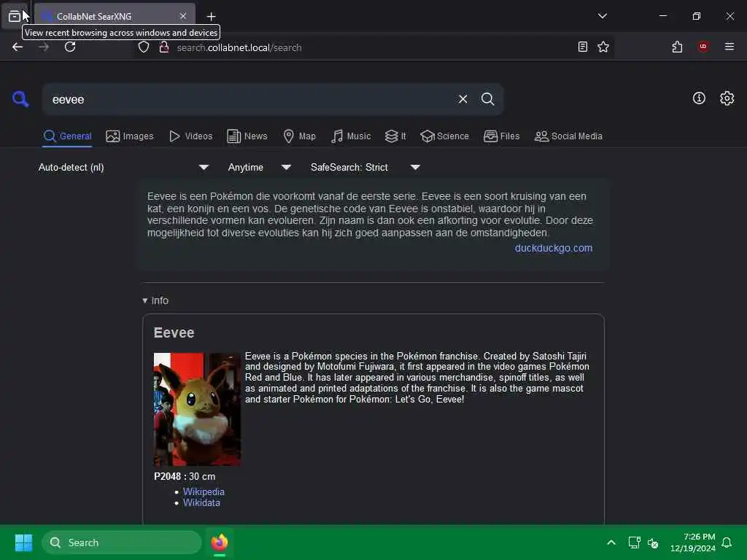Open the extensions menu
This screenshot has width=747, height=560.
pos(677,47)
